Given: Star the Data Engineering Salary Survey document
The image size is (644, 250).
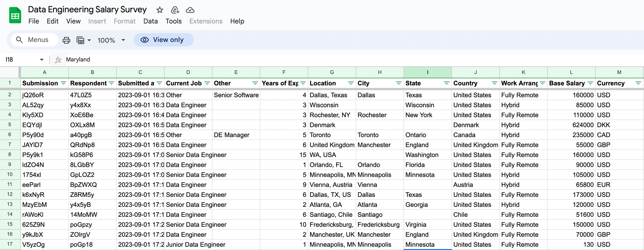Looking at the screenshot, I should [160, 10].
